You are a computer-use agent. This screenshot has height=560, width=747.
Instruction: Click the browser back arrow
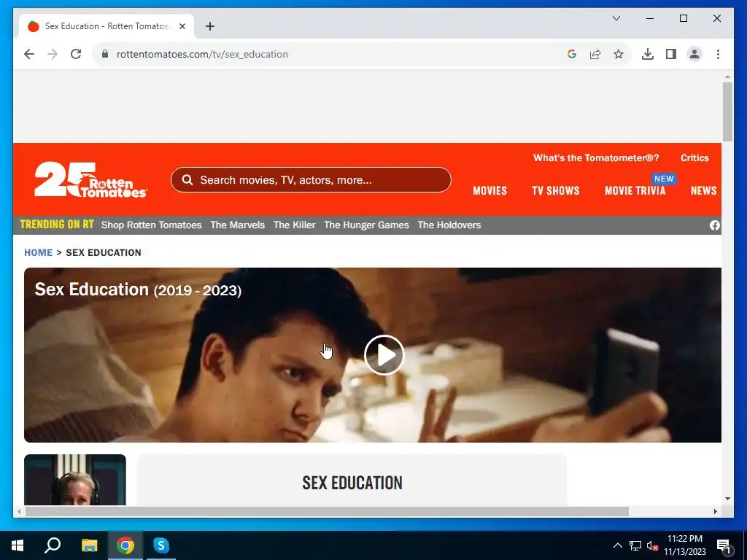click(29, 54)
